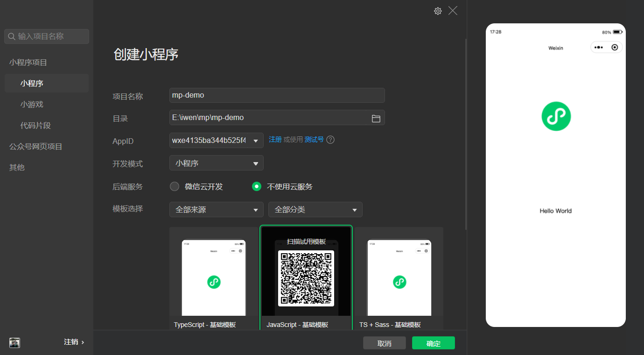Click the folder browse icon in directory field
This screenshot has width=644, height=355.
tap(376, 118)
